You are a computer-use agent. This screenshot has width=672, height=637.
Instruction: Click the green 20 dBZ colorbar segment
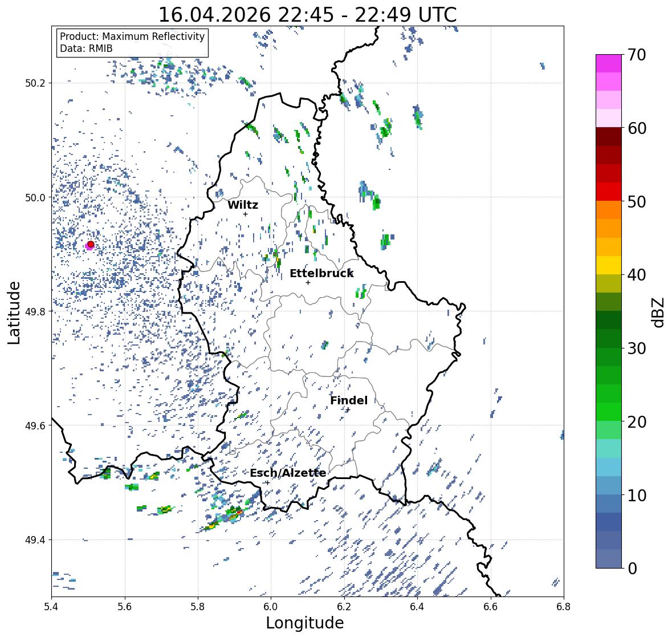(x=609, y=412)
